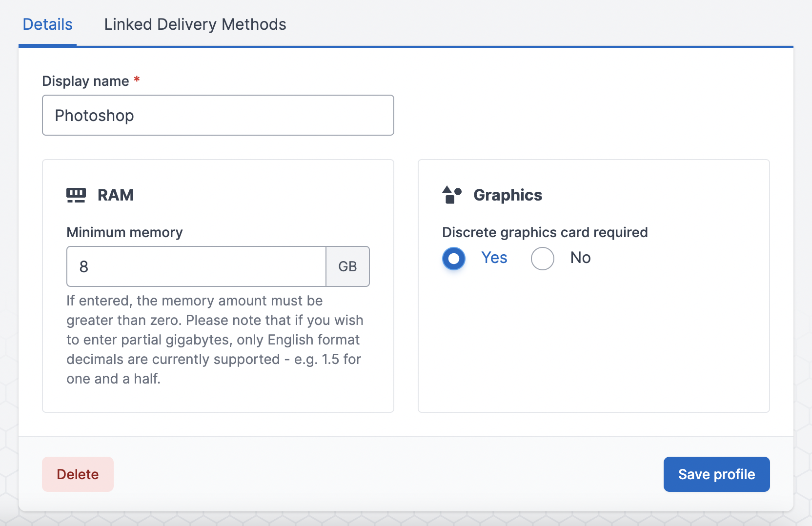Image resolution: width=812 pixels, height=526 pixels.
Task: Click the Save profile button
Action: pyautogui.click(x=716, y=474)
